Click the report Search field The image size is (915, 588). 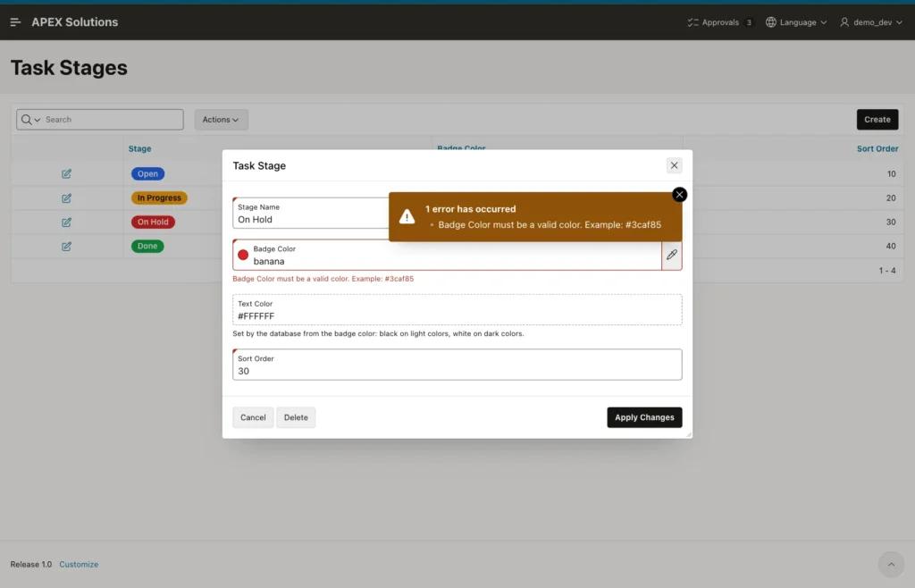pos(113,120)
